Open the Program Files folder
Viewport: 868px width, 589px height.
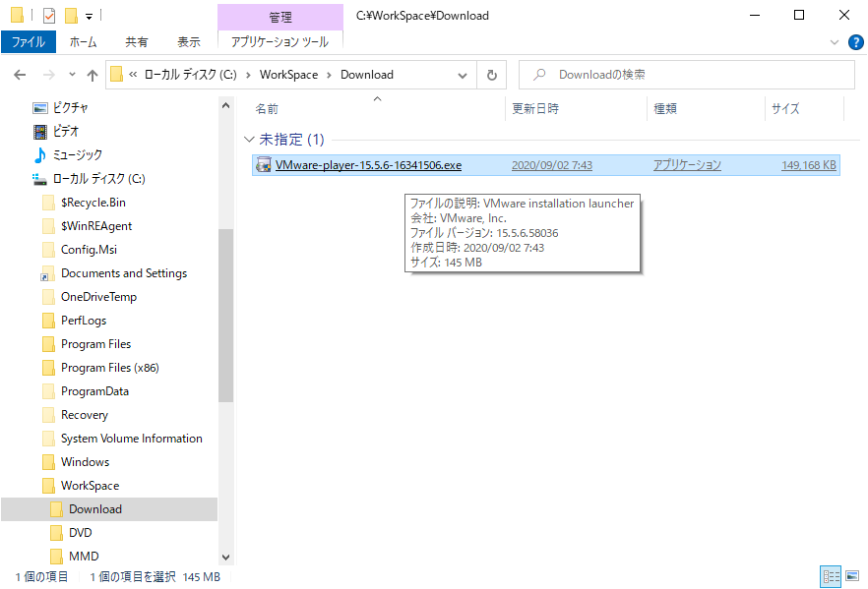(x=95, y=344)
